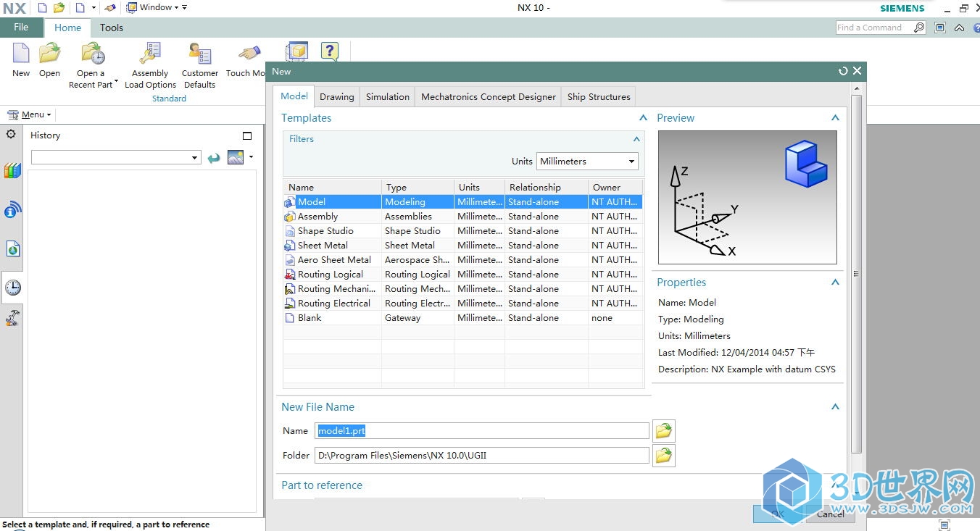This screenshot has height=531, width=980.
Task: Open the Ship Structures tab
Action: tap(599, 96)
